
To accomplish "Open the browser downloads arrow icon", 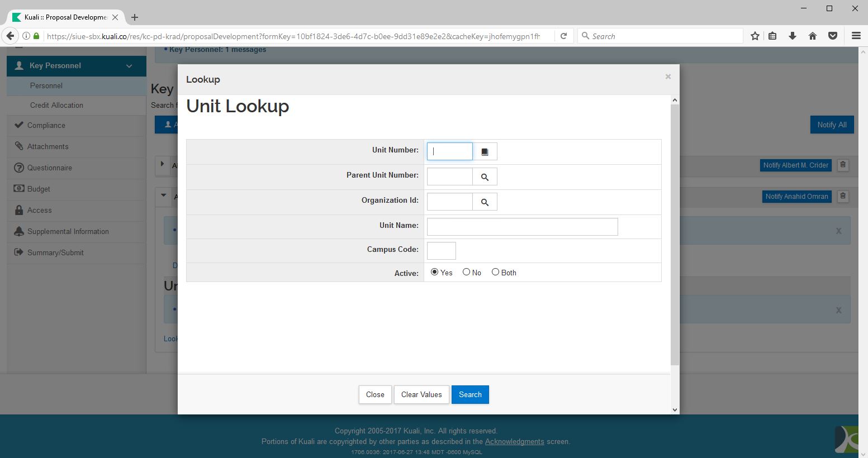I will [x=792, y=36].
